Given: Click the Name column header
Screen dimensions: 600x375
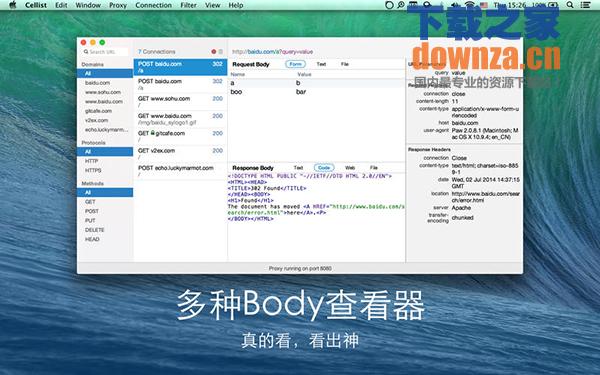Looking at the screenshot, I should tap(238, 74).
